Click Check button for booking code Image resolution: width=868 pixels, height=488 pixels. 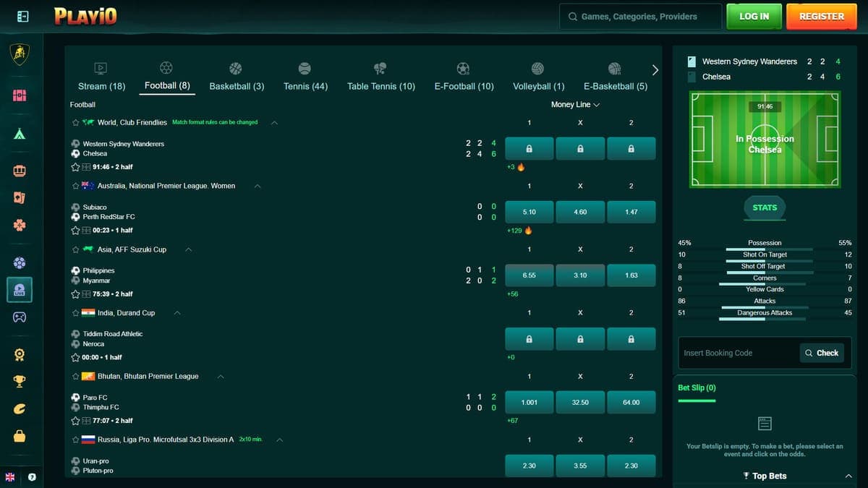822,353
